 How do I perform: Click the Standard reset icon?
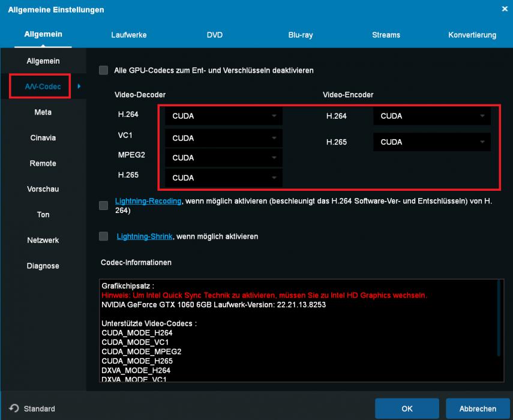(x=14, y=409)
